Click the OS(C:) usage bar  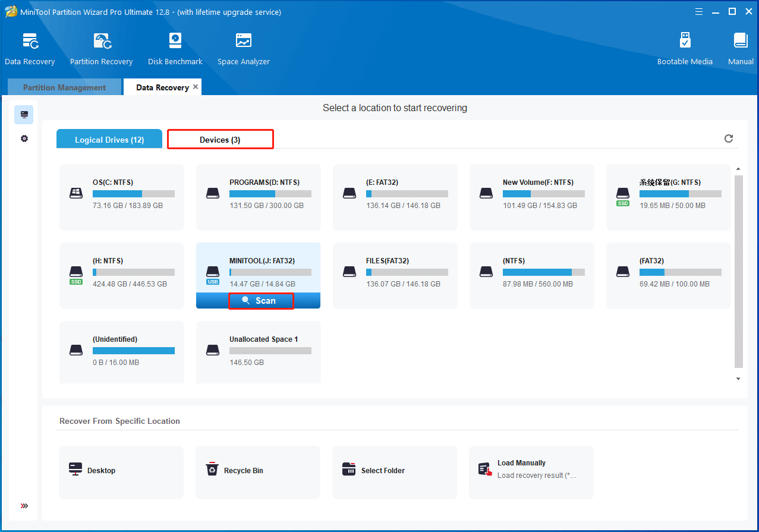(x=134, y=194)
